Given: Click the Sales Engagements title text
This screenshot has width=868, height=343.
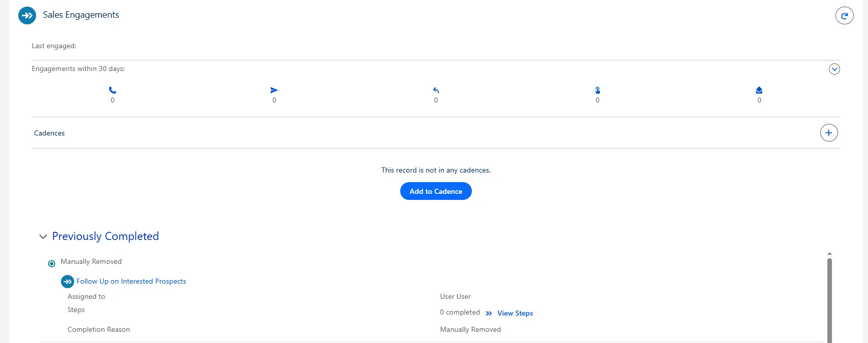Looking at the screenshot, I should point(81,15).
